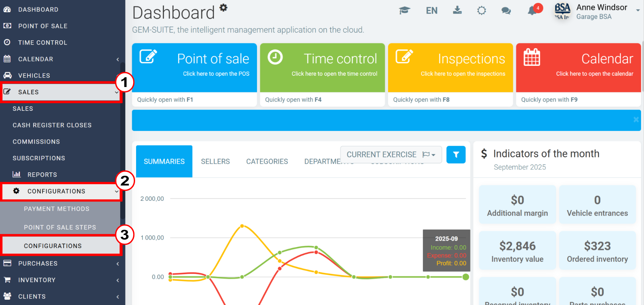Click the Time Control clock sidebar icon
This screenshot has height=305, width=644.
coord(7,42)
